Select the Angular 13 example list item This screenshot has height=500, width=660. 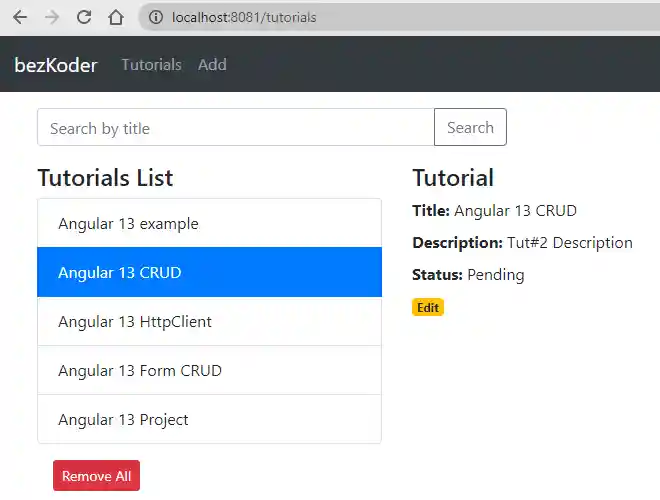pyautogui.click(x=210, y=223)
